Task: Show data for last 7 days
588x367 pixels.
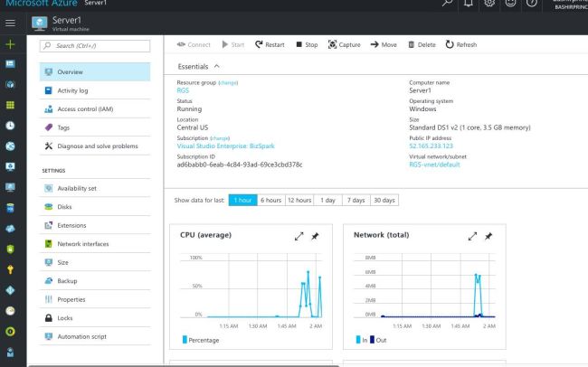Action: (356, 200)
